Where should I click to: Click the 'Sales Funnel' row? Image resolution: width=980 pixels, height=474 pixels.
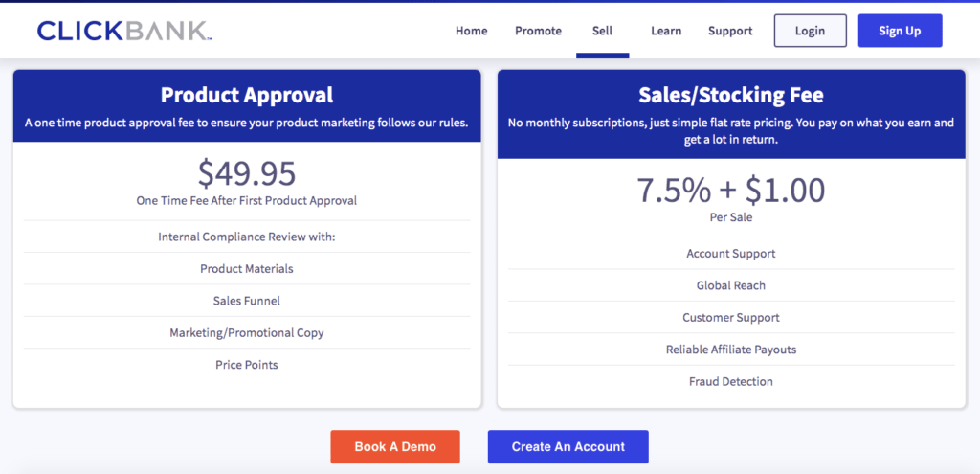(x=247, y=301)
